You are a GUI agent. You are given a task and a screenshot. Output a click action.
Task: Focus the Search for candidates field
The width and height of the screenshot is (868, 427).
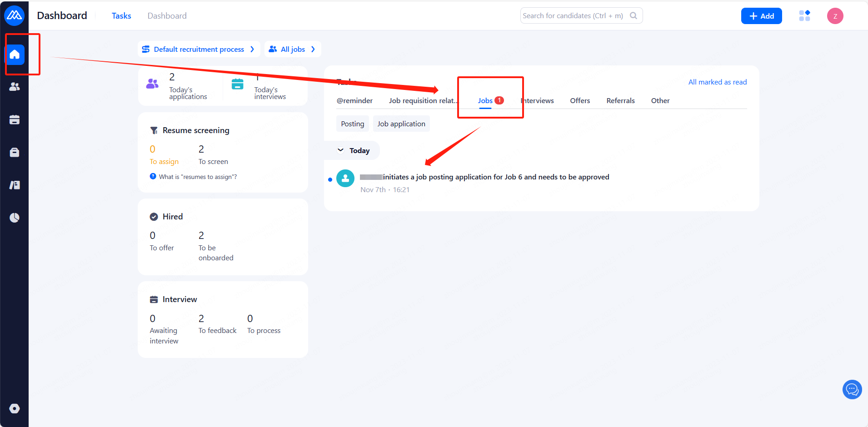[581, 15]
